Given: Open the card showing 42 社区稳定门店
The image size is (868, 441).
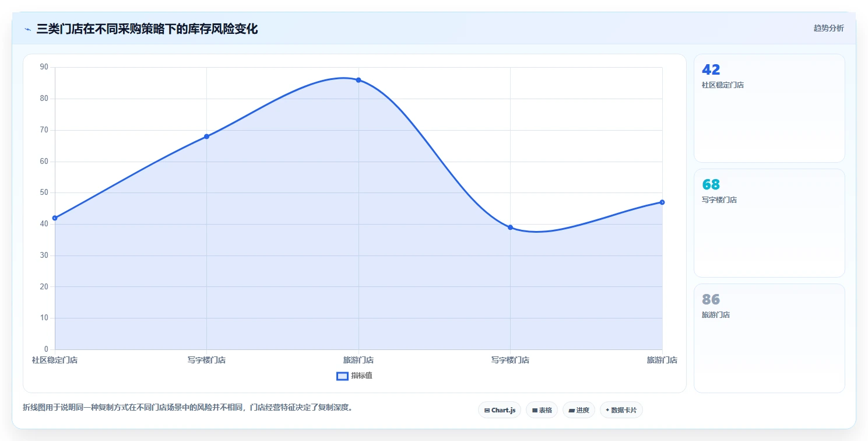Looking at the screenshot, I should coord(769,108).
